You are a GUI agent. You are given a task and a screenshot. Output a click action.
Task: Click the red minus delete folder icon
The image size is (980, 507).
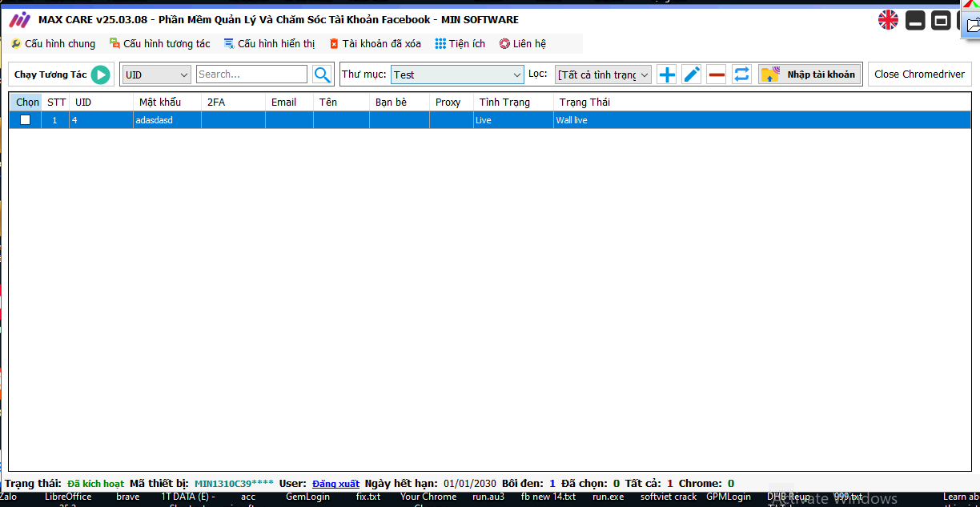click(x=717, y=74)
